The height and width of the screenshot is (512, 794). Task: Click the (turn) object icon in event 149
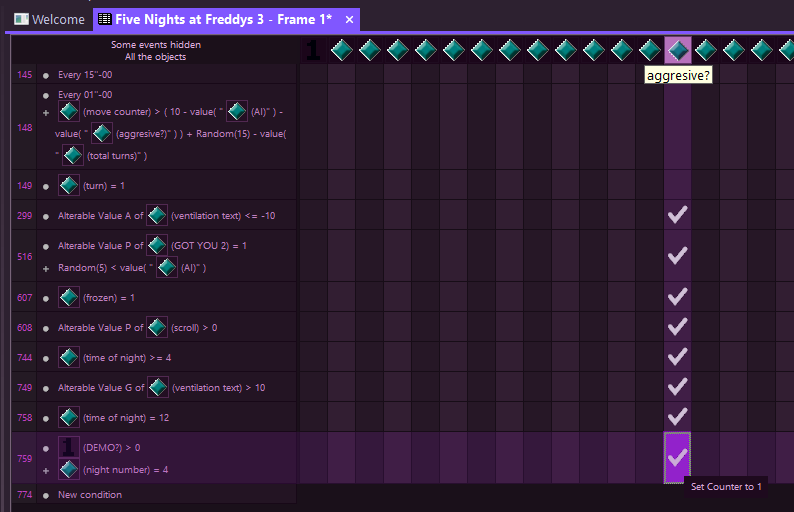point(68,185)
